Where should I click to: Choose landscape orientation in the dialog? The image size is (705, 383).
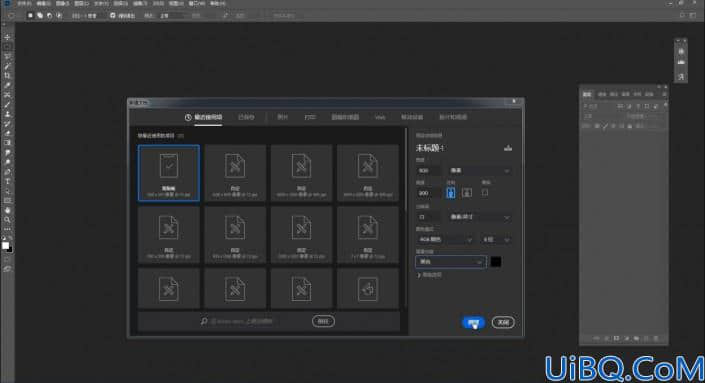click(467, 193)
